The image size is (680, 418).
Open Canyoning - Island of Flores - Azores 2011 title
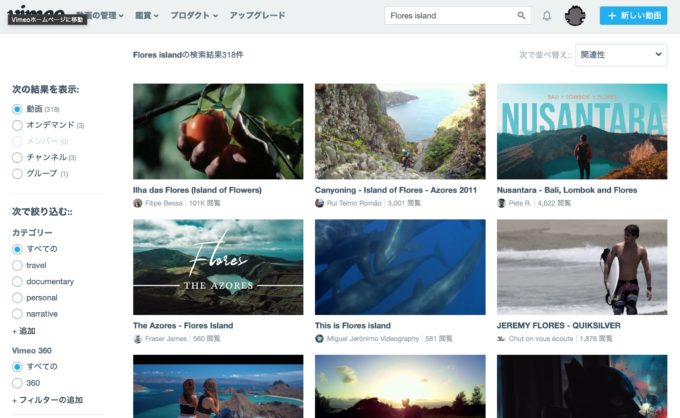tap(396, 190)
